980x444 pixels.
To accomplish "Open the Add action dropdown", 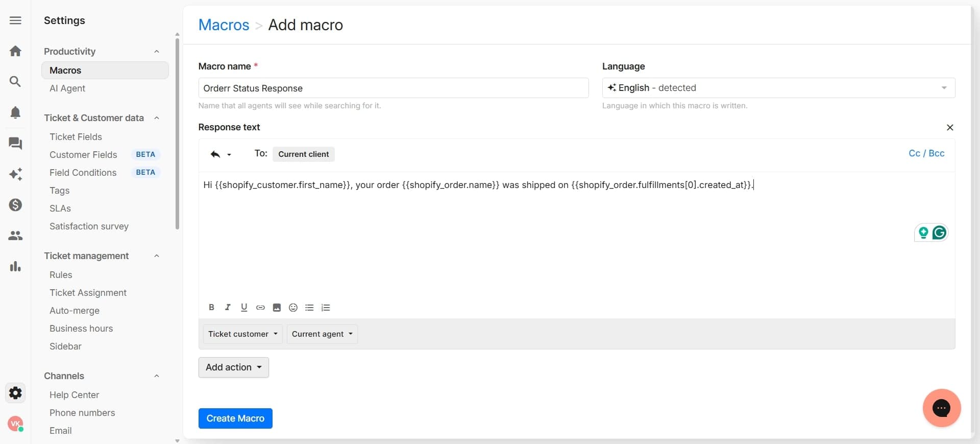I will [233, 367].
